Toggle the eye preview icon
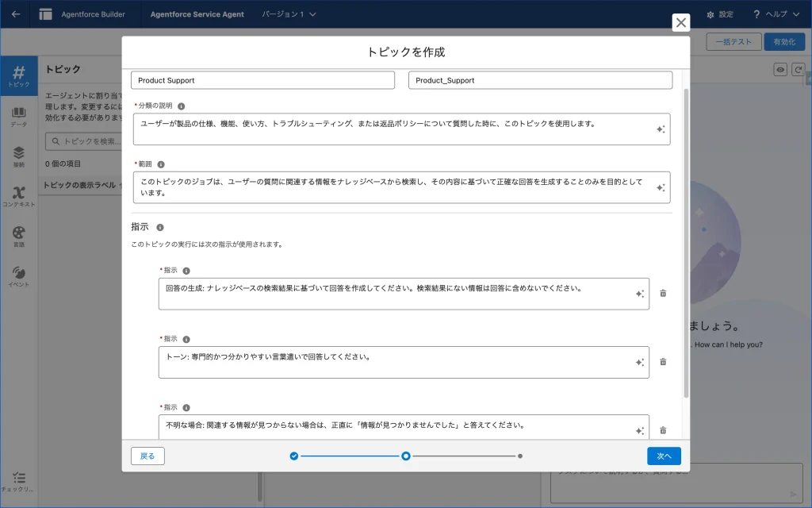This screenshot has width=812, height=508. click(x=780, y=70)
